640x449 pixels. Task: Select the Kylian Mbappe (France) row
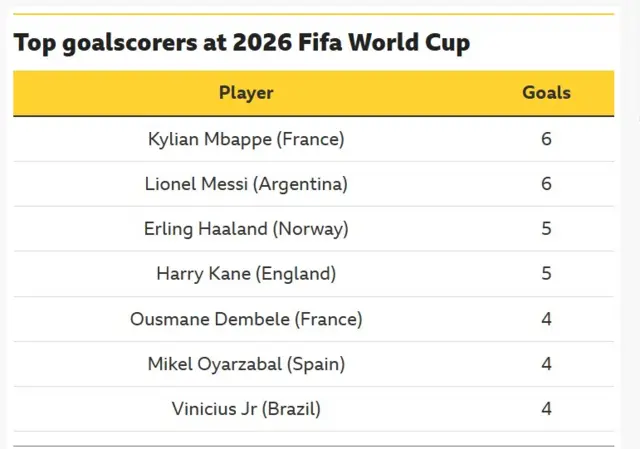(x=313, y=139)
